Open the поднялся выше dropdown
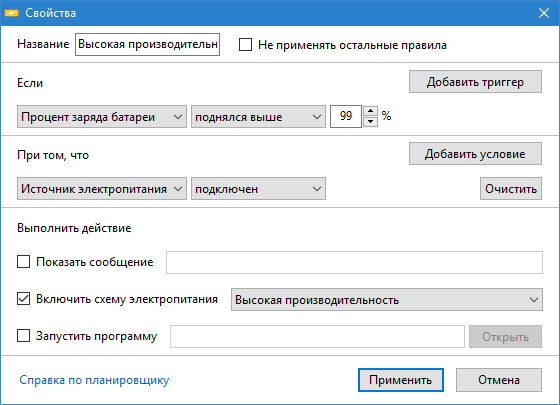The image size is (560, 405). click(x=258, y=117)
